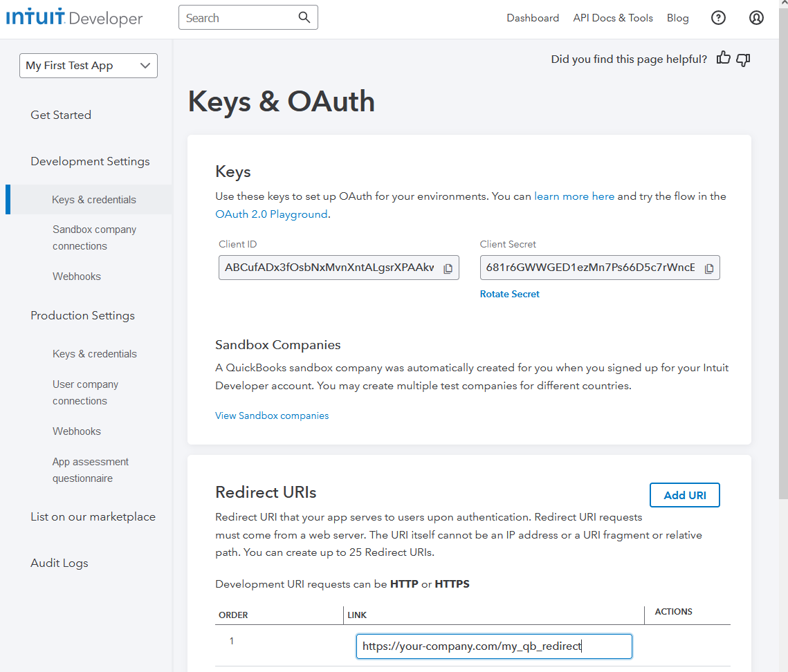Open API Docs & Tools menu
The image size is (788, 672).
tap(612, 18)
